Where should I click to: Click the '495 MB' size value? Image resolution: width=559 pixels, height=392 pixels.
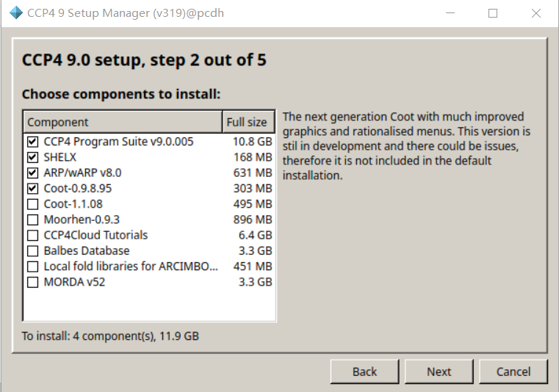click(x=253, y=204)
